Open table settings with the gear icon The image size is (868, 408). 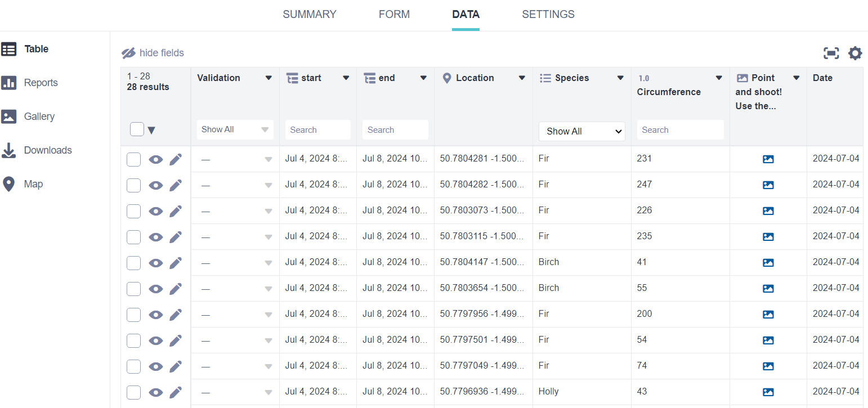(854, 53)
